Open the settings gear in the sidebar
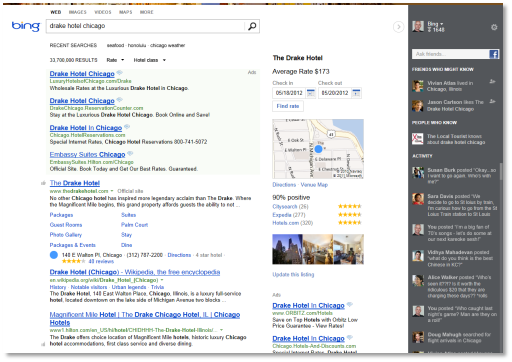 coord(494,27)
